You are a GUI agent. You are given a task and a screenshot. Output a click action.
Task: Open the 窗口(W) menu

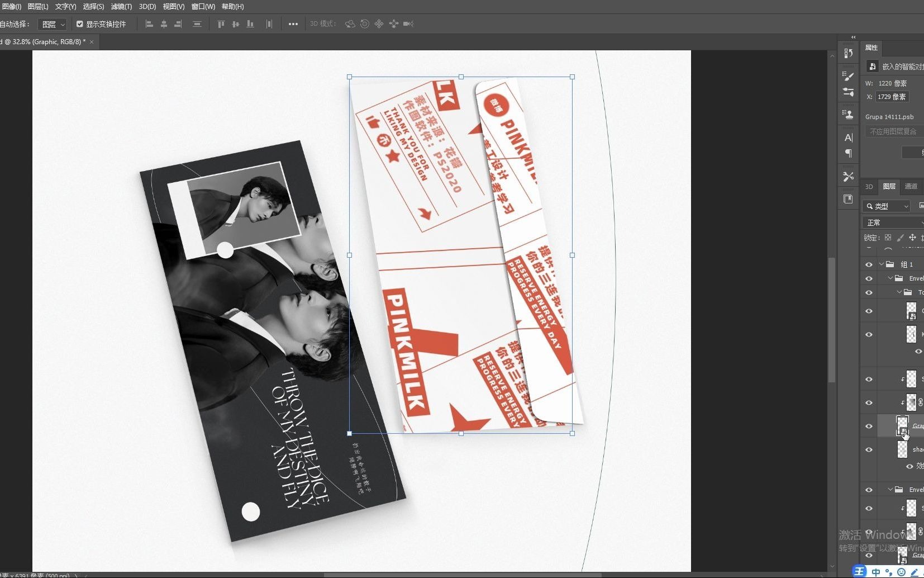click(x=203, y=7)
